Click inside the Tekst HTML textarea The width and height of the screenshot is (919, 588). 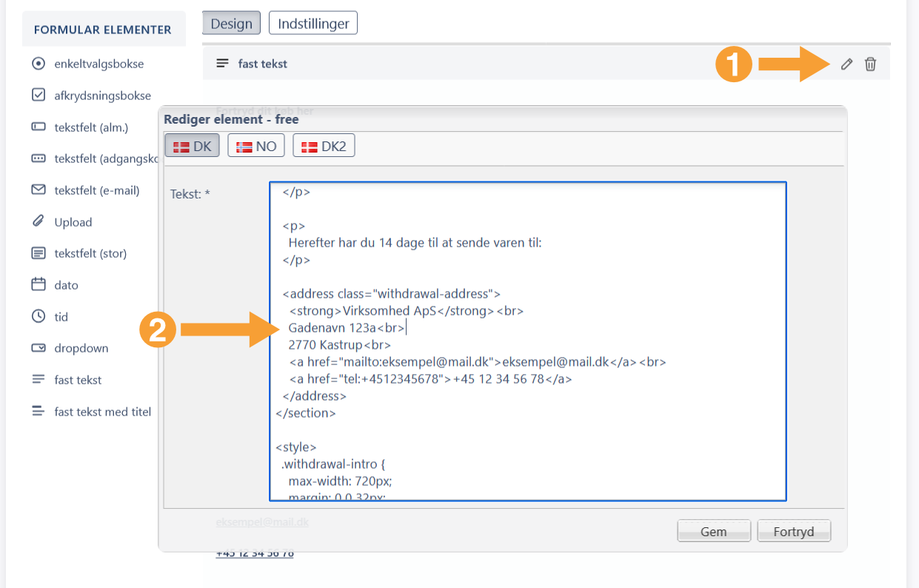527,341
